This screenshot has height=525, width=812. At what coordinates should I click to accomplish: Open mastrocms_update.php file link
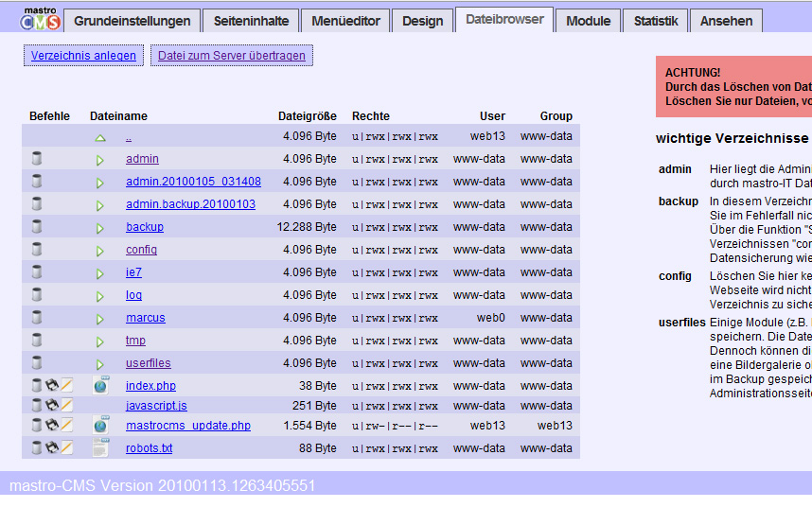click(188, 426)
